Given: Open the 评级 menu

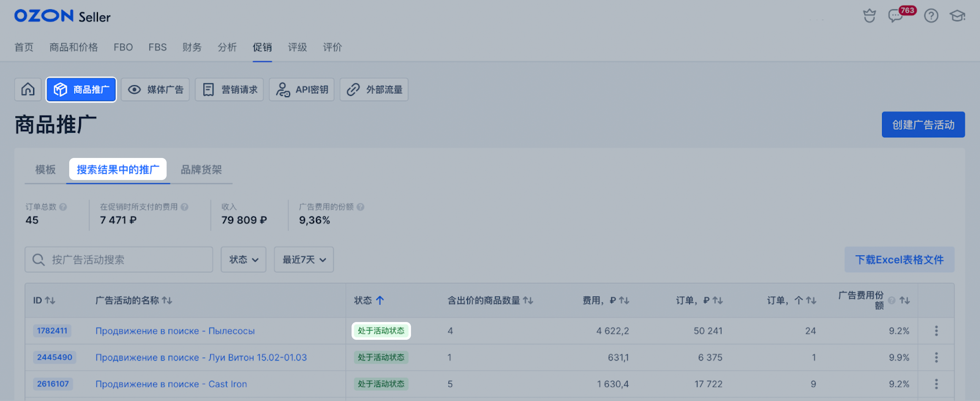Looking at the screenshot, I should click(297, 47).
